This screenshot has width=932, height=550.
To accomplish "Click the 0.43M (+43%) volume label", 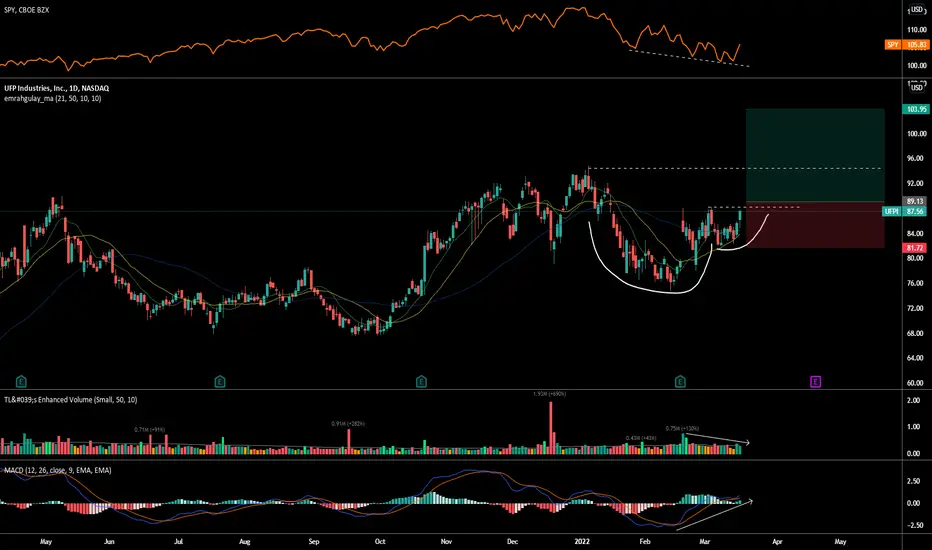I will click(x=641, y=438).
